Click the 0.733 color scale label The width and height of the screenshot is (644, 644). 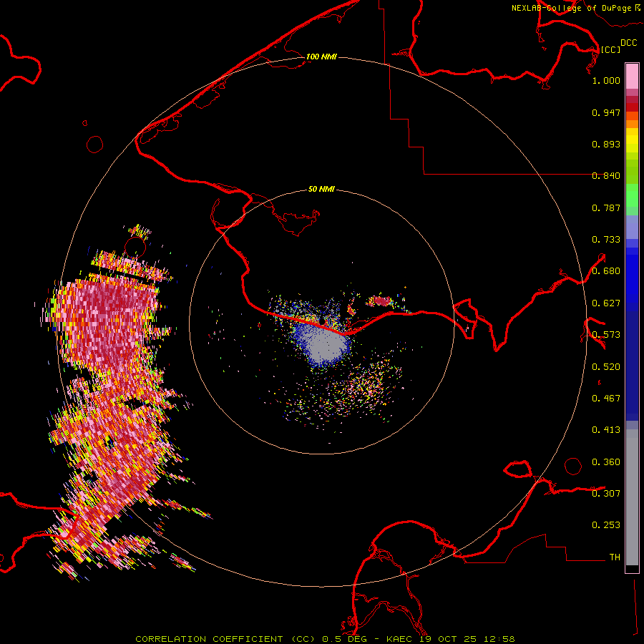[x=606, y=240]
